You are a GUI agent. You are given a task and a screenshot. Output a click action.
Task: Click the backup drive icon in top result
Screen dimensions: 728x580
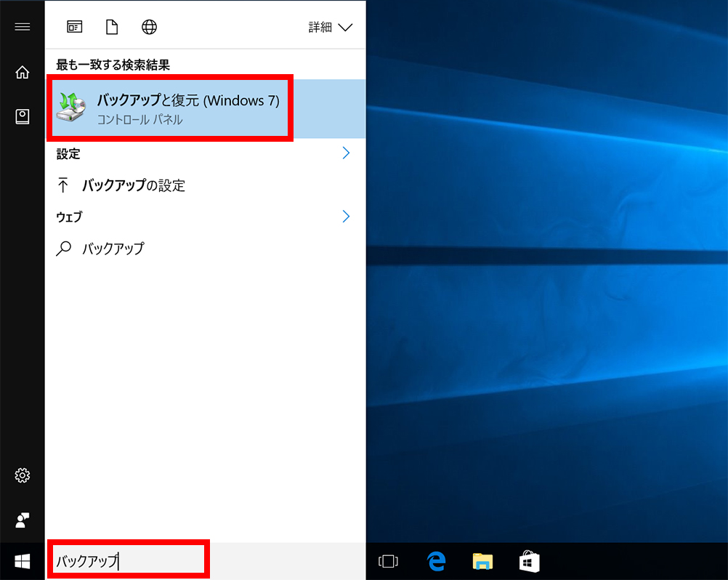tap(71, 107)
